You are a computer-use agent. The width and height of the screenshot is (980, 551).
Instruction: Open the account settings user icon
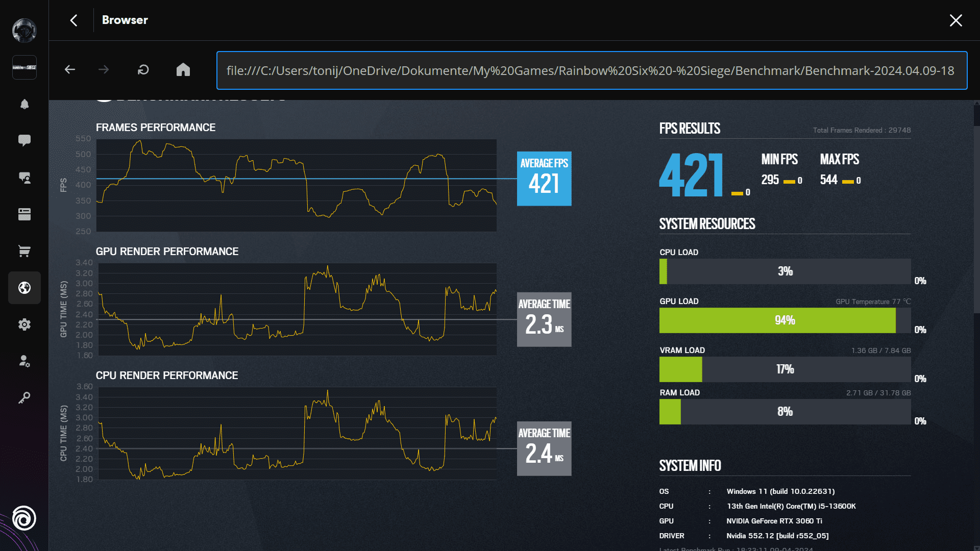pyautogui.click(x=24, y=361)
